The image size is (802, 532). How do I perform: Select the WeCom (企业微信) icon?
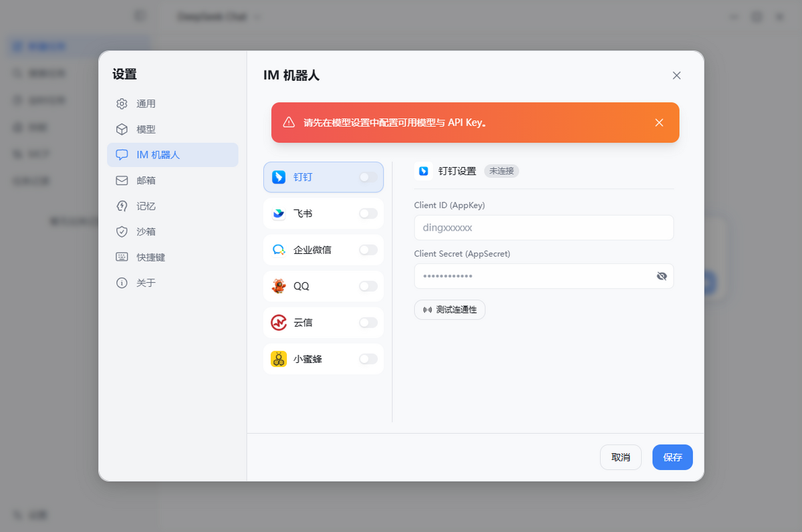279,250
